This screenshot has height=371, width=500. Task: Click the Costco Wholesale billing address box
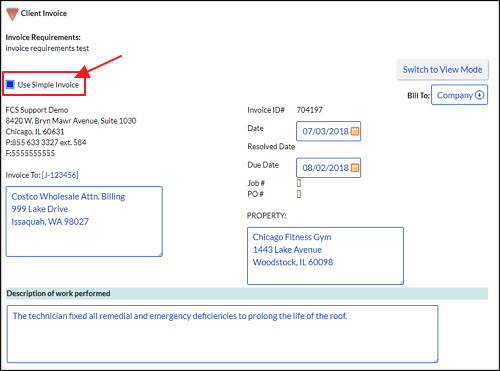pos(84,221)
